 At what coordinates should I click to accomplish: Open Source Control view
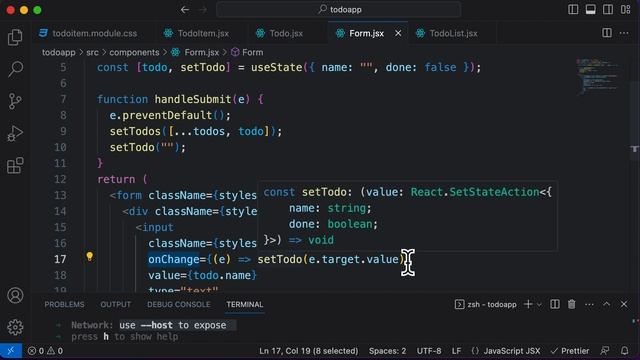click(x=15, y=101)
